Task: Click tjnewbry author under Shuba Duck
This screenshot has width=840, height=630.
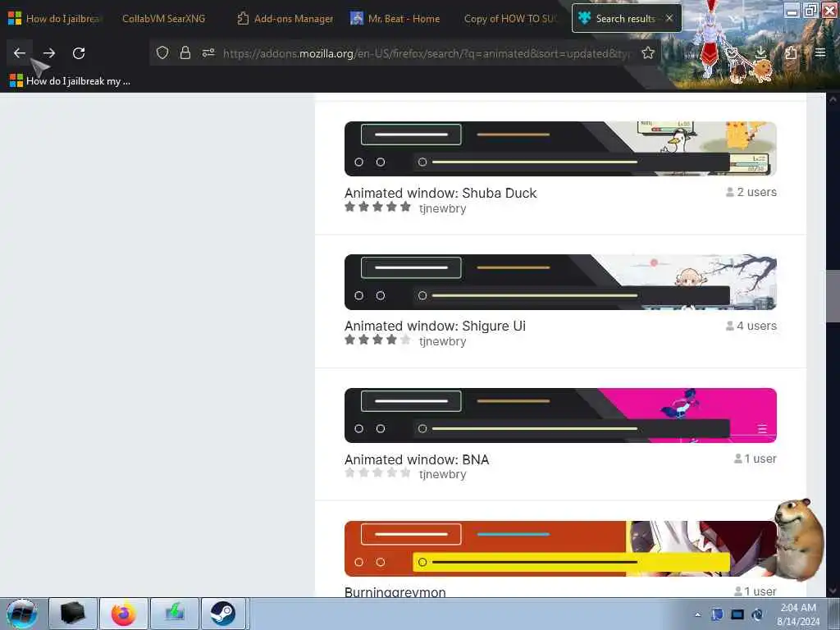Action: click(x=442, y=208)
